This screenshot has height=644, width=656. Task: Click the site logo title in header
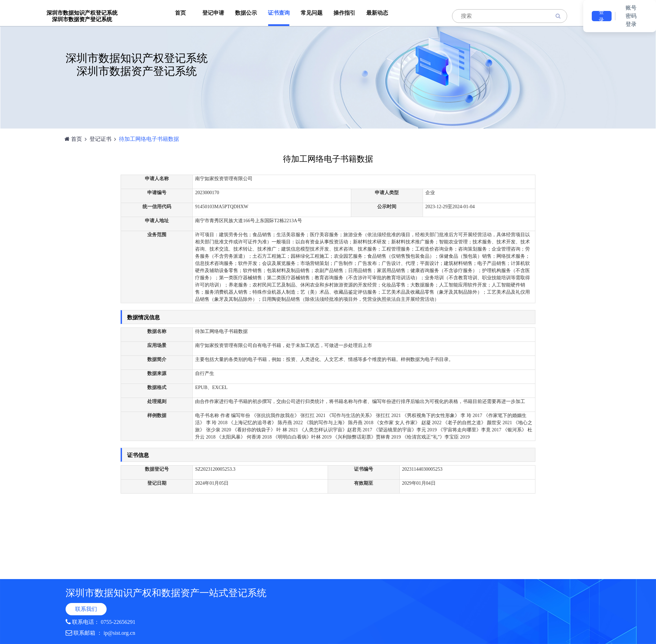pos(82,16)
